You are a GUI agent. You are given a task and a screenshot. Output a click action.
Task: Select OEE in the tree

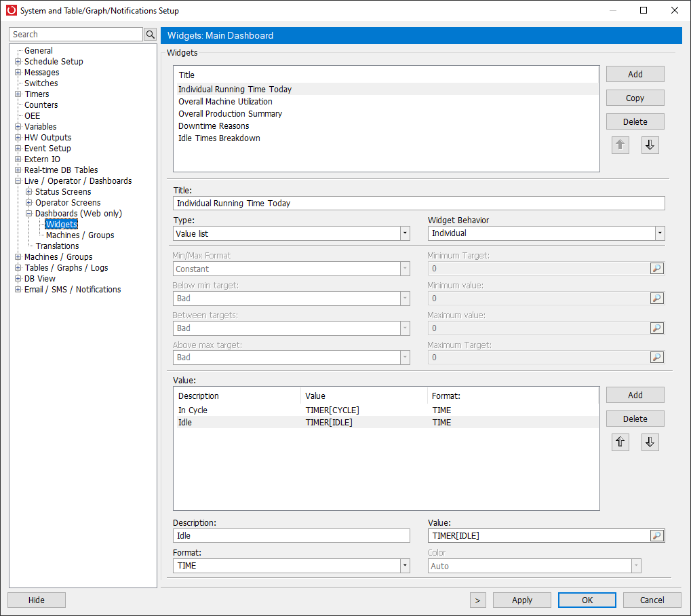(x=32, y=116)
